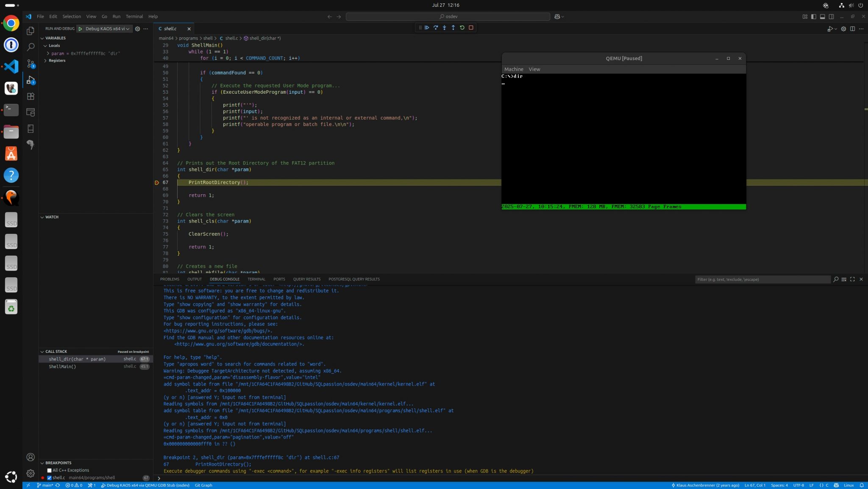Screen dimensions: 868x489
Task: Open the Run menu
Action: pos(116,17)
